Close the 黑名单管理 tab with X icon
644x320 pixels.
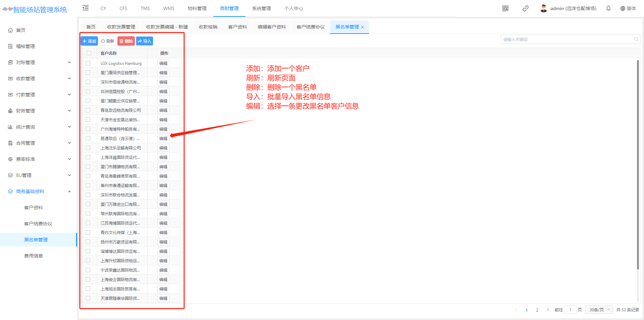tap(363, 27)
